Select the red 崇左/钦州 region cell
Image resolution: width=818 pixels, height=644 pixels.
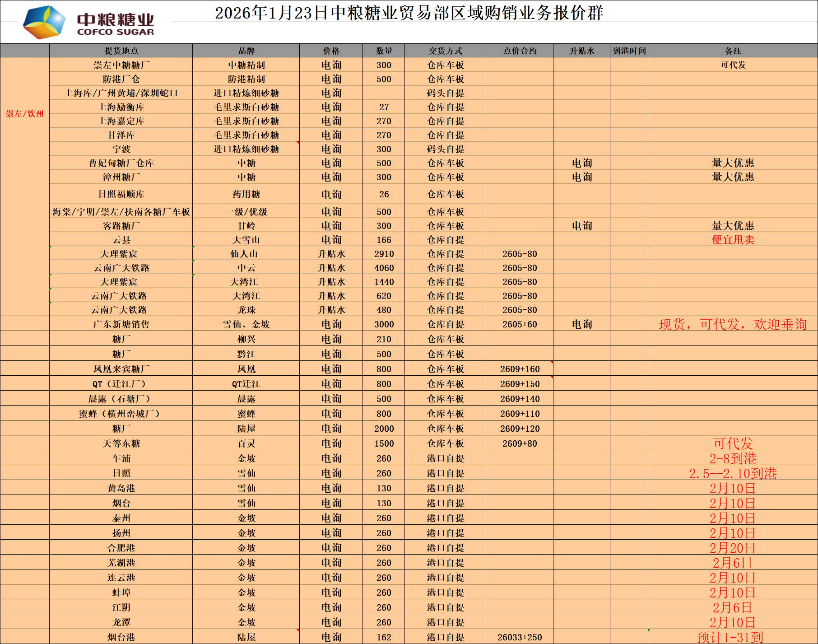pyautogui.click(x=25, y=114)
